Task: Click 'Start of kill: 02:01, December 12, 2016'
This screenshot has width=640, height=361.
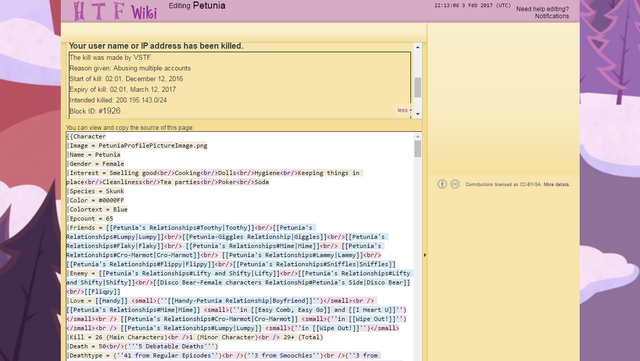Action: [126, 79]
